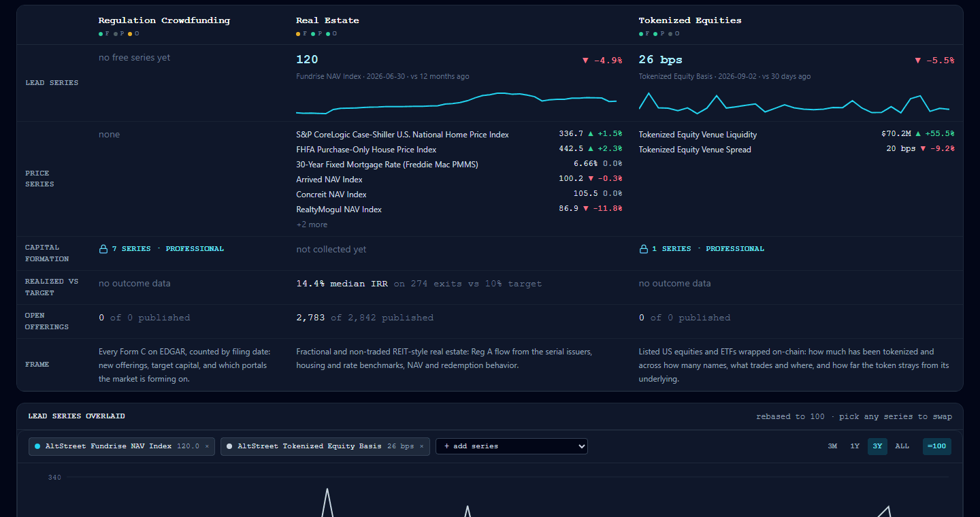Click the lock icon beside 7 Series Professional
This screenshot has height=517, width=980.
(x=103, y=249)
